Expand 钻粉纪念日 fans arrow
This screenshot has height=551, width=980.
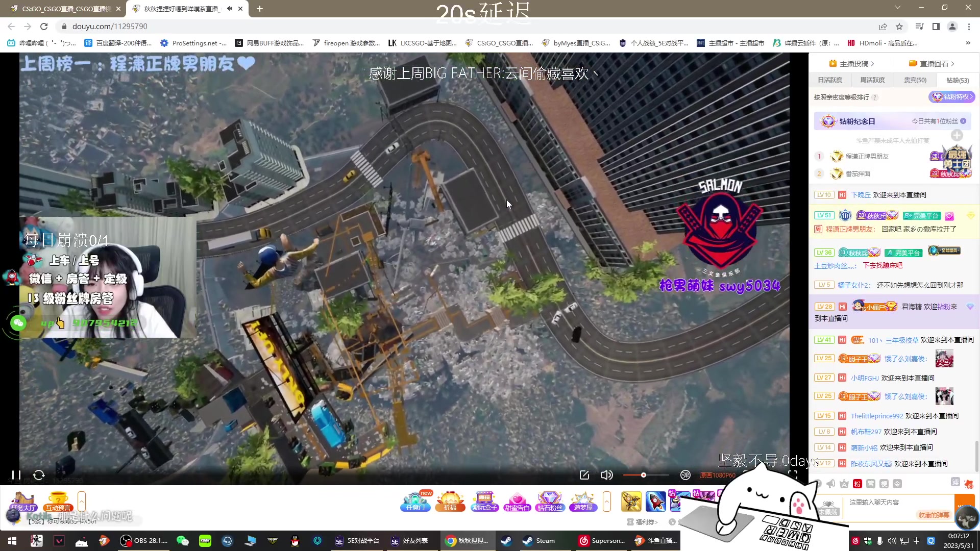(963, 121)
